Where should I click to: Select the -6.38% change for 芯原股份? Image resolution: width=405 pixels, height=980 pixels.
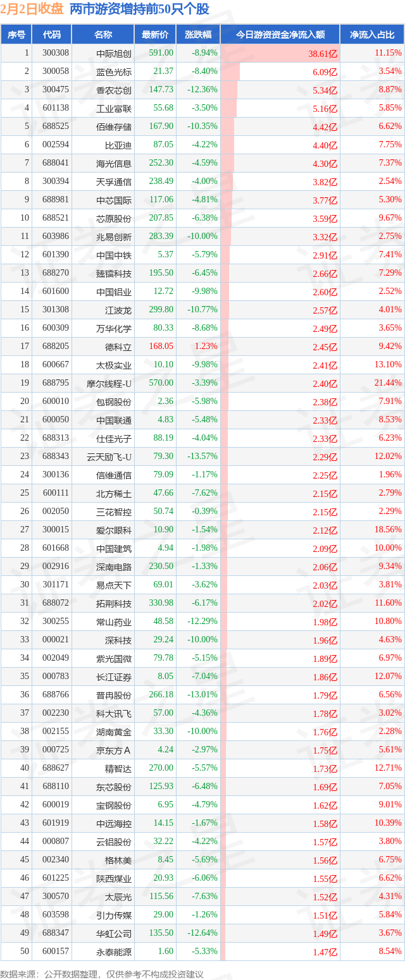coord(204,218)
